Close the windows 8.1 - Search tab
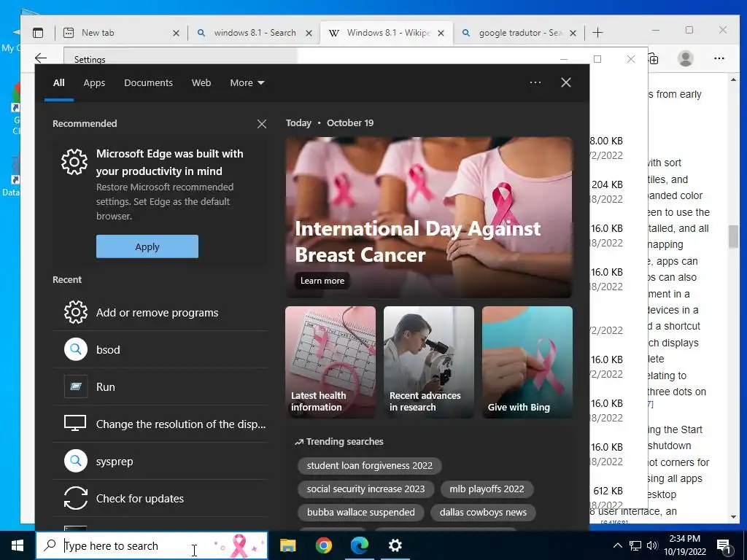 coord(309,34)
